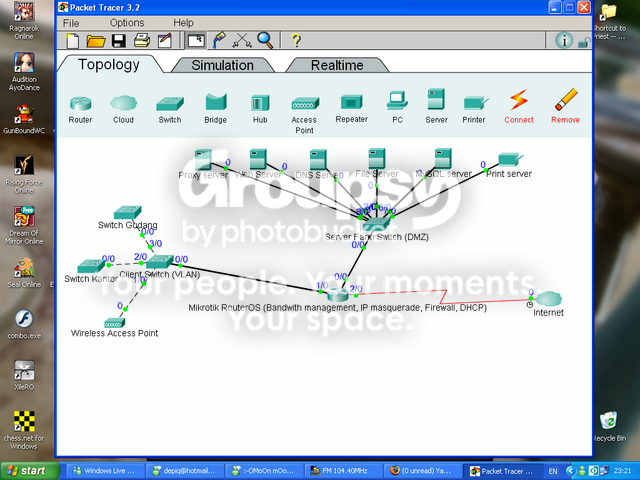The width and height of the screenshot is (640, 480).
Task: Open the Help menu
Action: [x=183, y=23]
